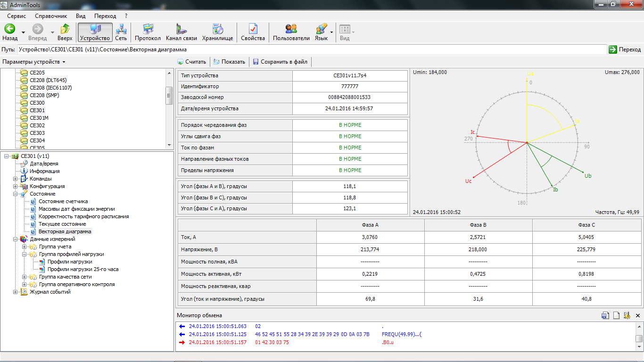Image resolution: width=644 pixels, height=362 pixels.
Task: Open the ? help menu
Action: pyautogui.click(x=126, y=16)
